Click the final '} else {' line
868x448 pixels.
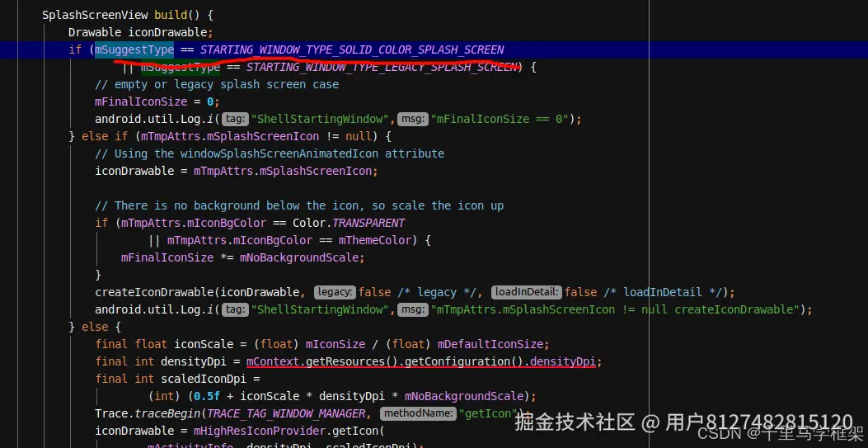click(x=95, y=327)
